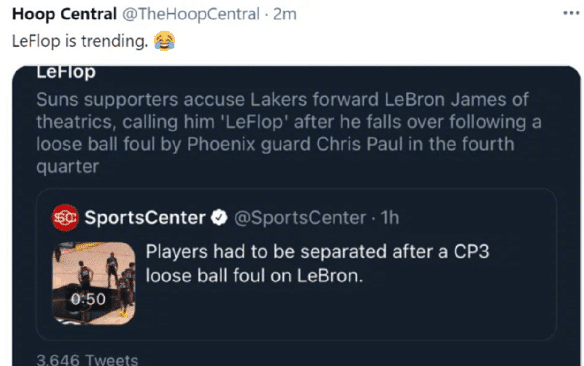
Task: Click the 1h timestamp on the SportsCenter tweet
Action: [390, 217]
